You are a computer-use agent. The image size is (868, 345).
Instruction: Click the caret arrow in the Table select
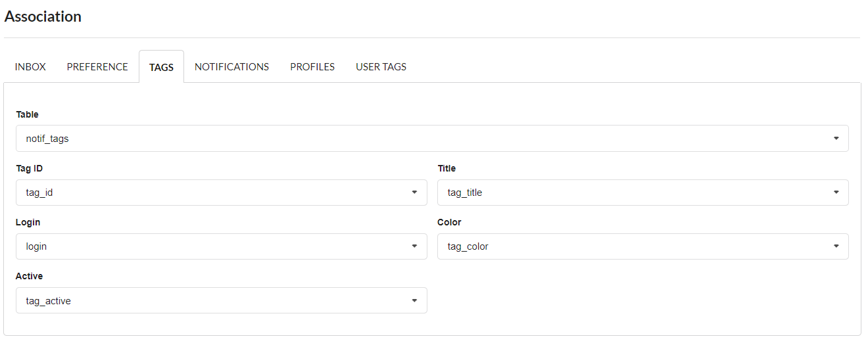pos(836,139)
